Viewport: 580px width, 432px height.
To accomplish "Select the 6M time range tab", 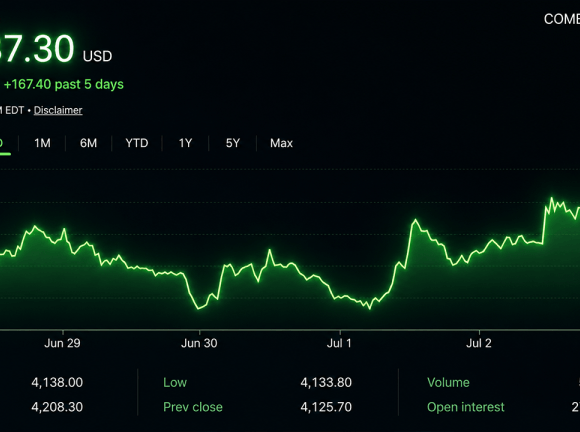I will tap(88, 143).
